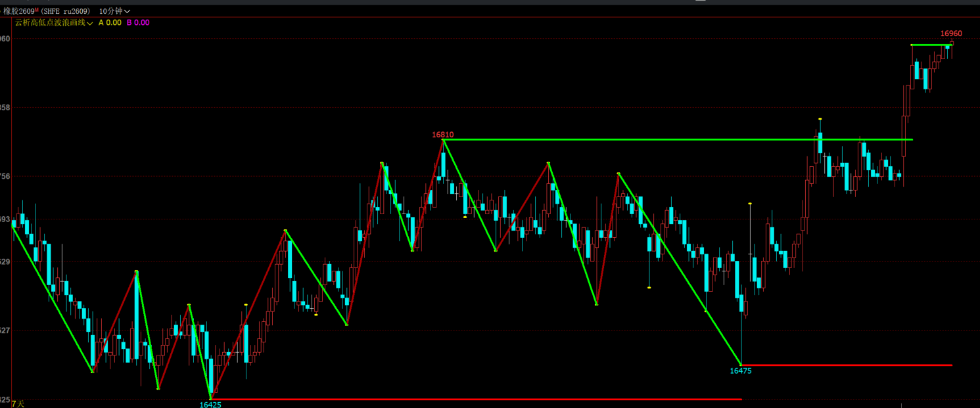Select the 16810 swing high label

coord(442,135)
